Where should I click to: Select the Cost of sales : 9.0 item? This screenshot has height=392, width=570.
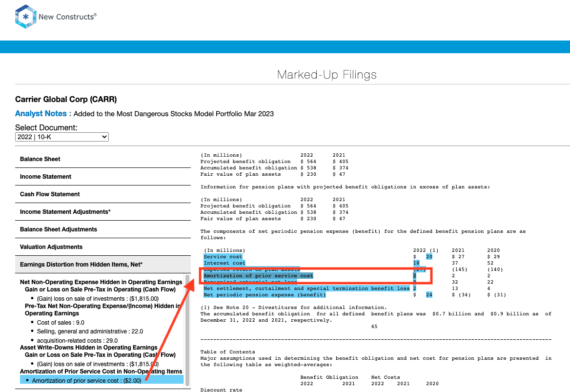click(x=61, y=323)
